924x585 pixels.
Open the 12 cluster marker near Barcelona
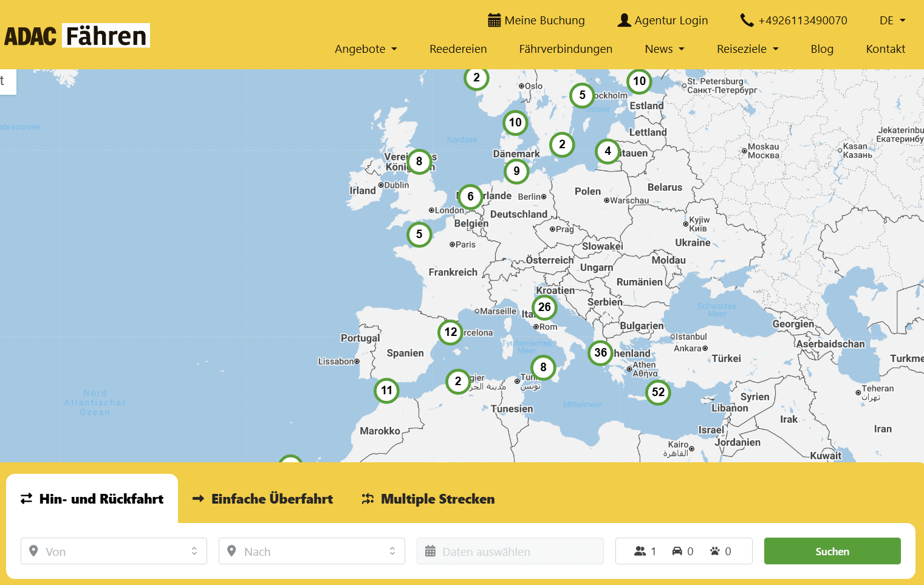pos(450,332)
